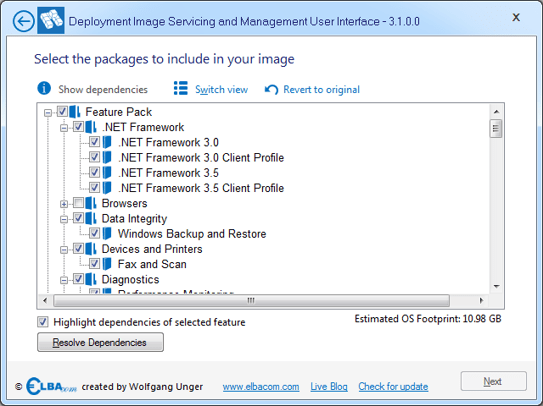Uncheck .NET Framework 3.5 Client Profile checkbox
Screen dimensions: 543x406
coord(95,188)
